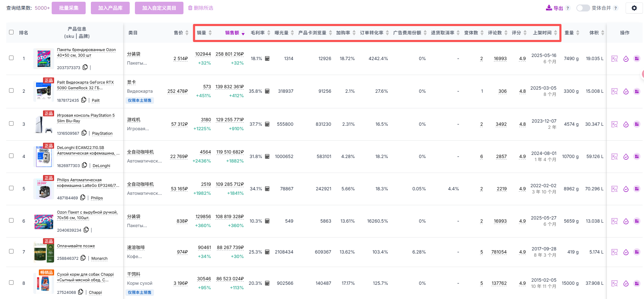Click the export download icon

[549, 8]
